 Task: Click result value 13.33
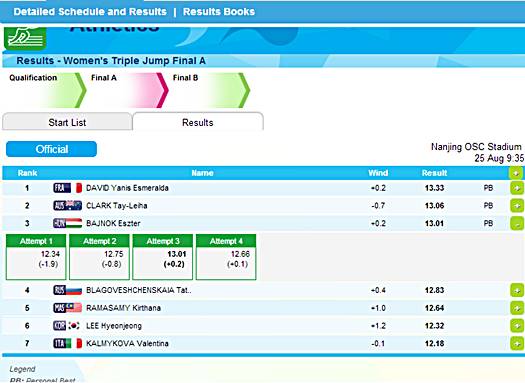pos(434,188)
